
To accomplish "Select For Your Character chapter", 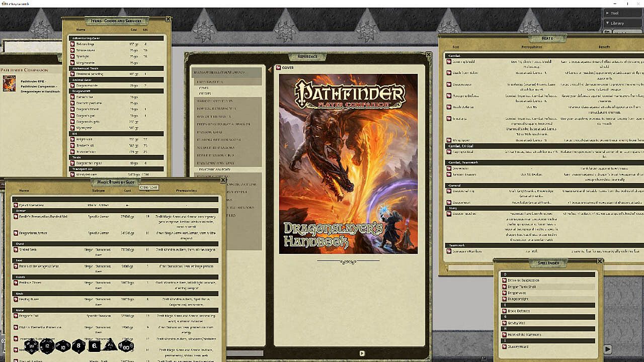I will pos(216,109).
